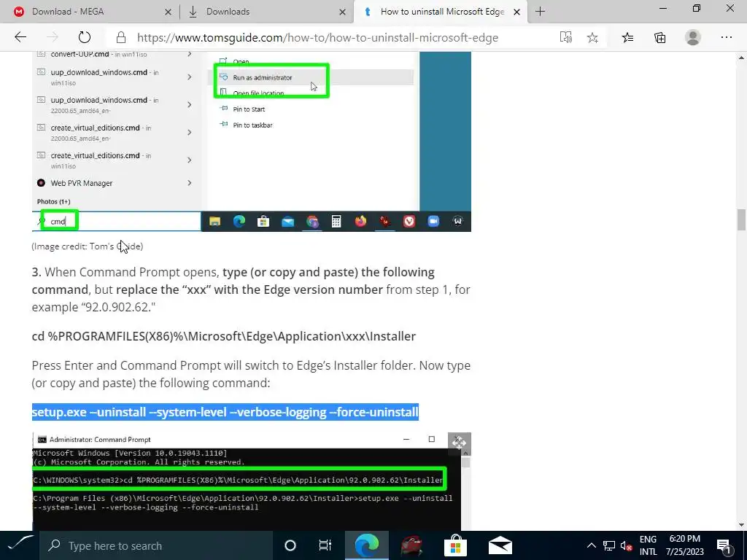Open a new browser tab
This screenshot has height=560, width=747.
click(x=540, y=12)
